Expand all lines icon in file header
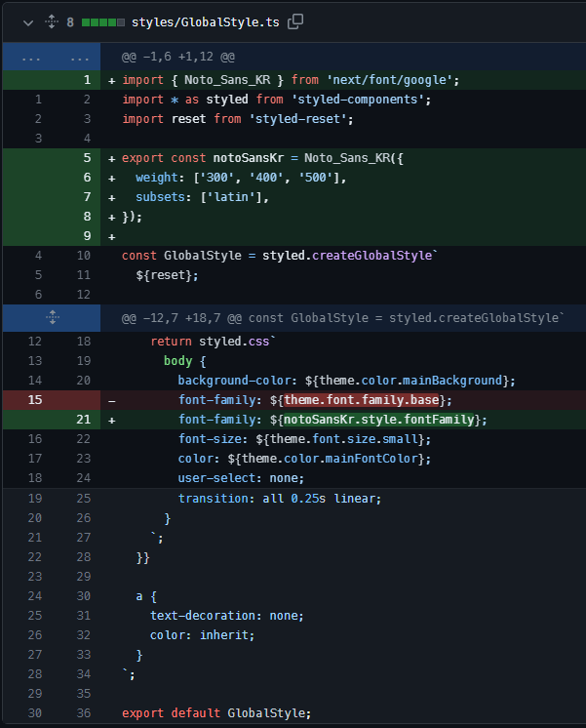 [x=52, y=21]
